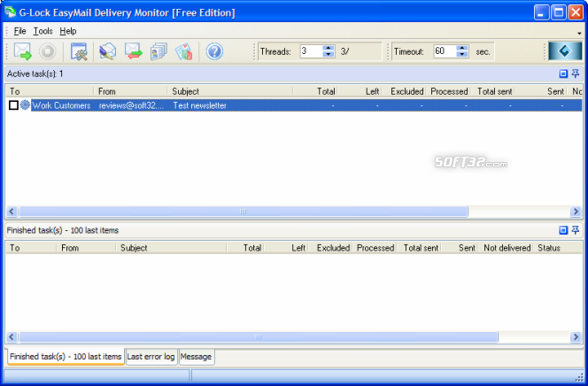
Task: Sort finished tasks by From column
Action: tap(86, 248)
